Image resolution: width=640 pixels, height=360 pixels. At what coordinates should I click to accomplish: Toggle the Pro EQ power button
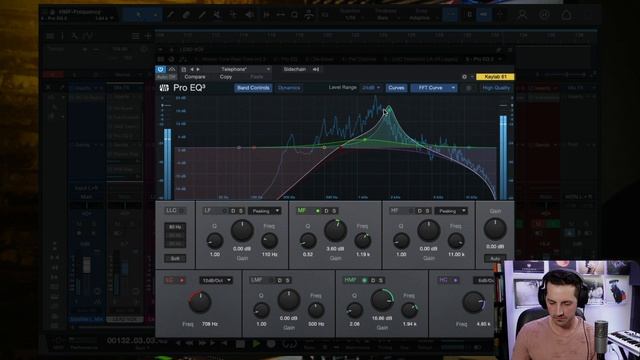[160, 69]
